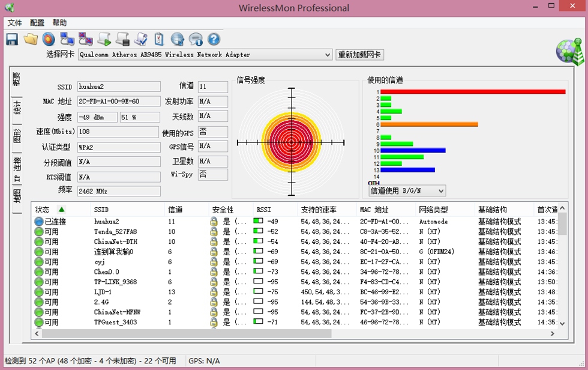
Task: Click the green sort arrow in 状态 header
Action: point(61,210)
